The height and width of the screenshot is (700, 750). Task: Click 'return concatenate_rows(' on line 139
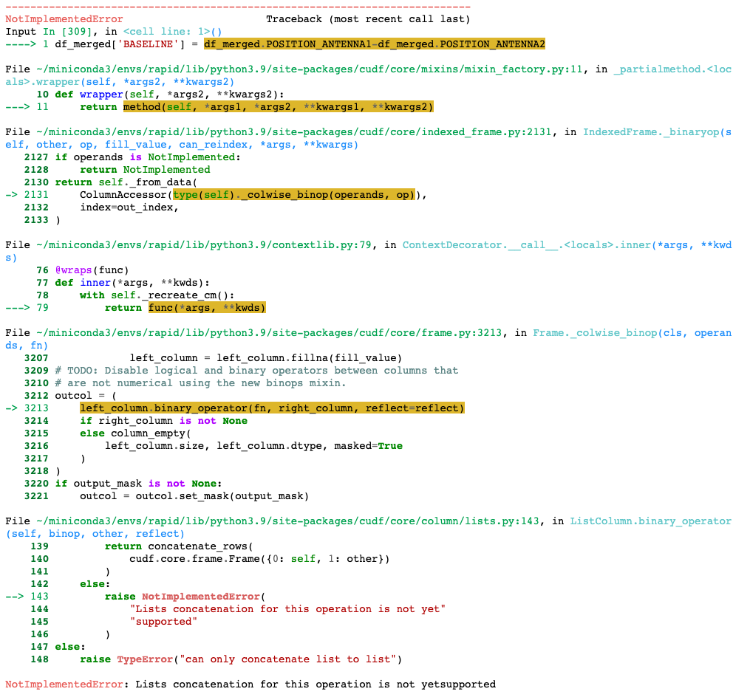(179, 546)
